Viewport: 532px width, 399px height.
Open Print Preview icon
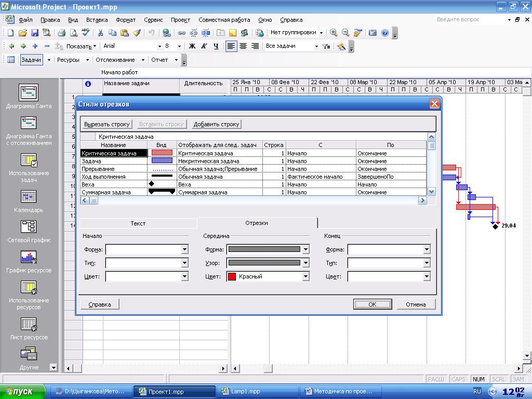point(73,33)
